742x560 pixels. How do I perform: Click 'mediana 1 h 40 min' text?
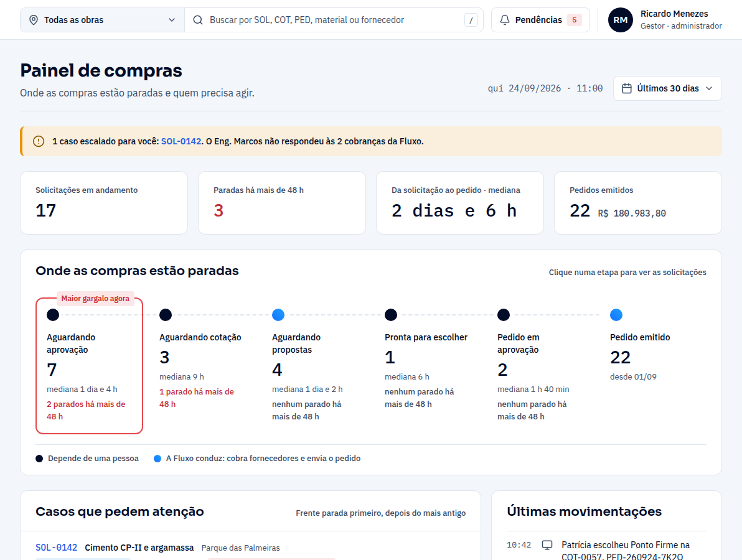coord(533,390)
